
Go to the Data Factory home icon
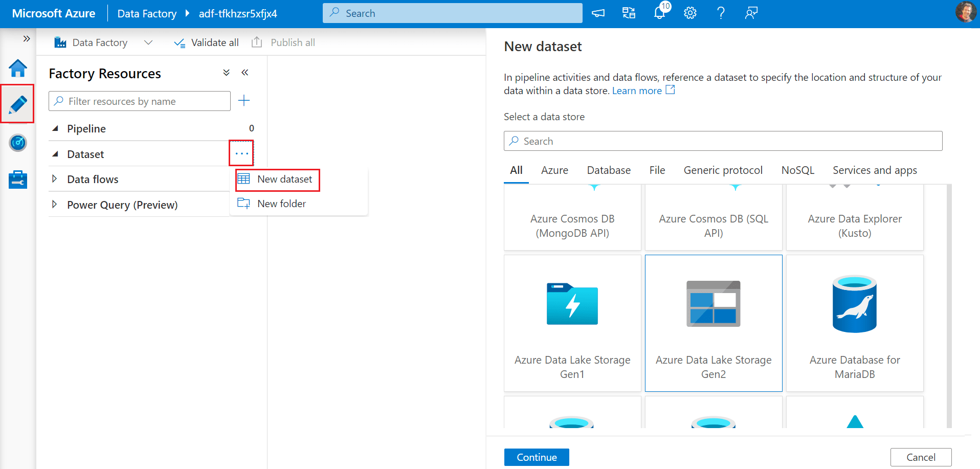pos(17,67)
